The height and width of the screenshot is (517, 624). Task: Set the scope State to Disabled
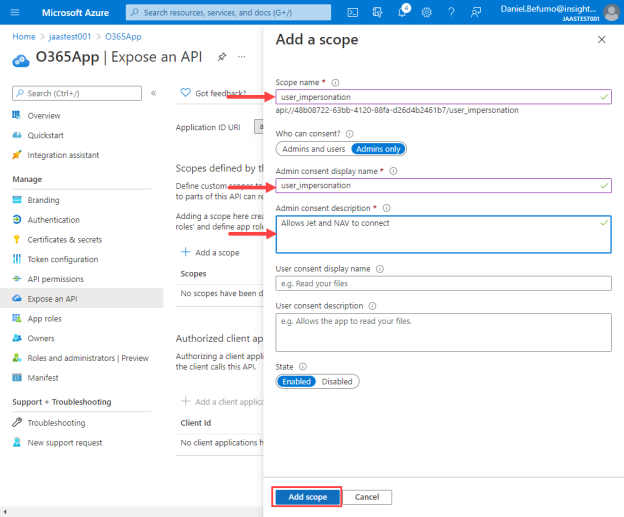tap(337, 382)
